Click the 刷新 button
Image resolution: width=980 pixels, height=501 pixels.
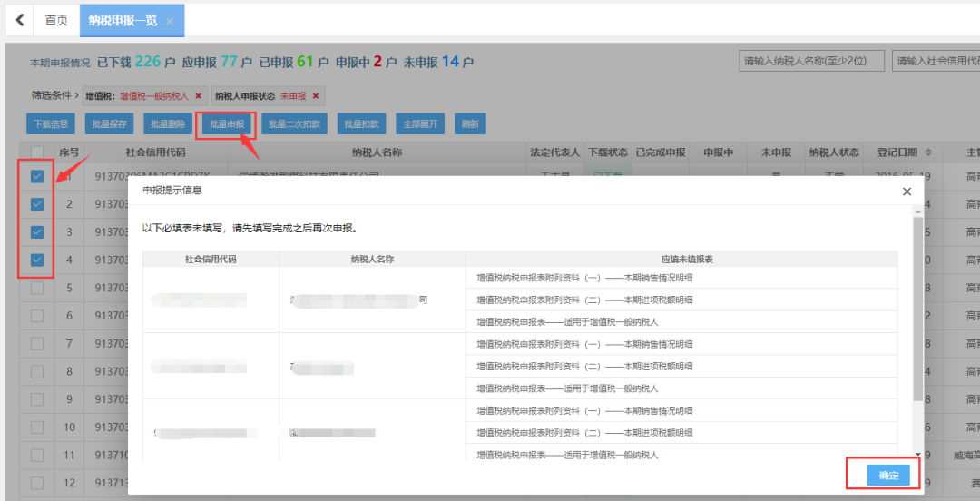(x=470, y=123)
